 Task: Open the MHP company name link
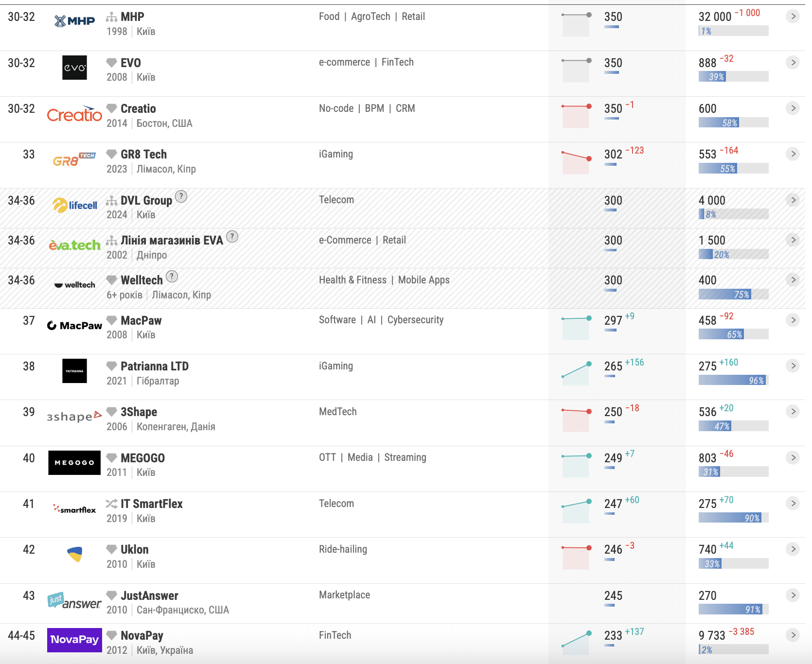[132, 17]
